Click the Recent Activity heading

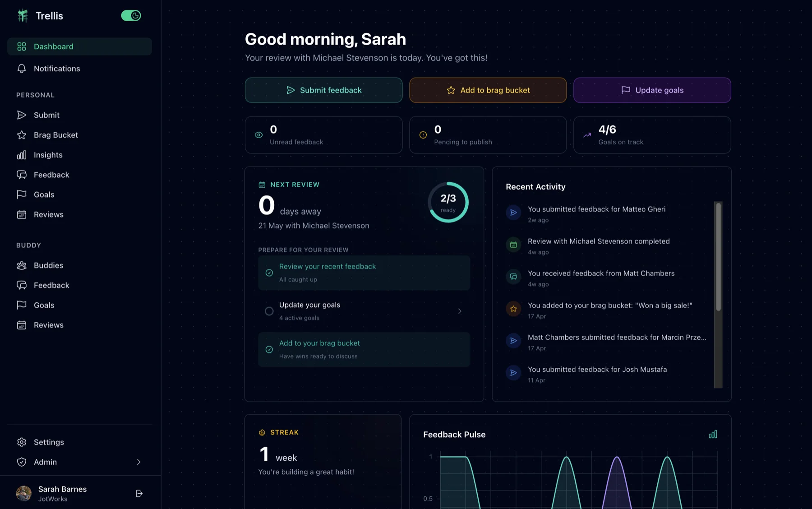coord(535,187)
